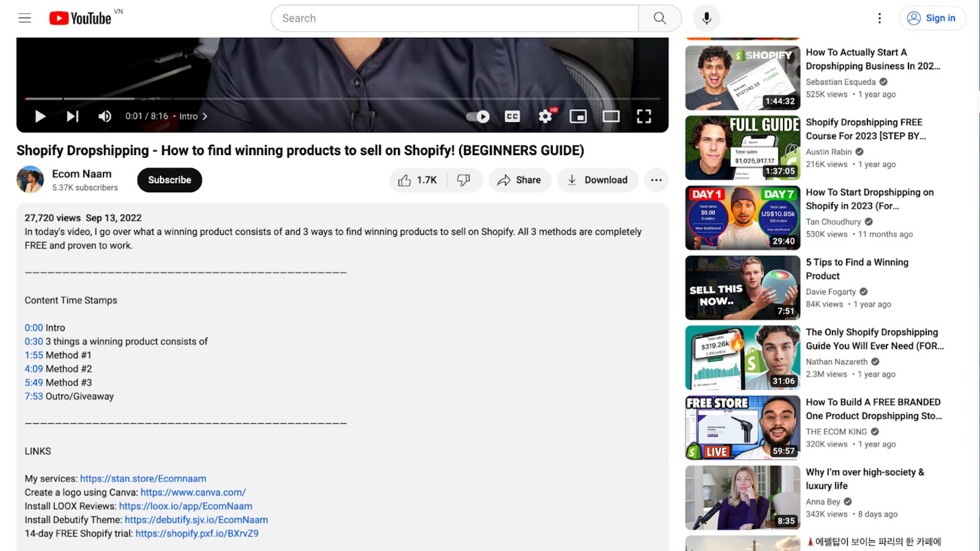Download the video

[598, 180]
